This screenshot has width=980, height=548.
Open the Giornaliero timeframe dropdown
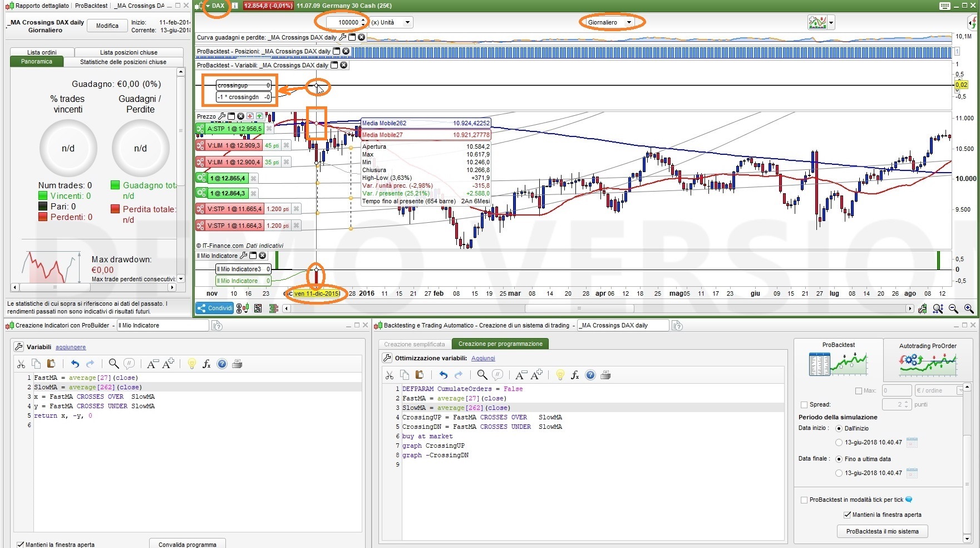tap(628, 23)
